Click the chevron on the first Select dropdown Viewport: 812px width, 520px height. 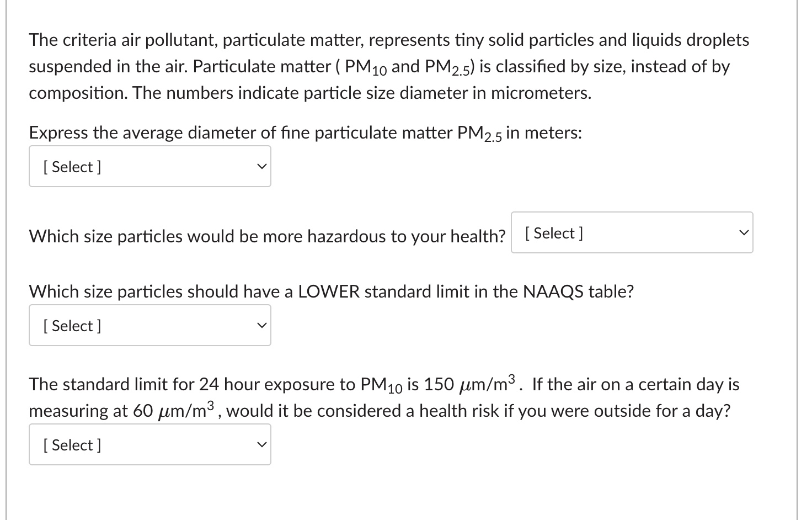tap(262, 166)
